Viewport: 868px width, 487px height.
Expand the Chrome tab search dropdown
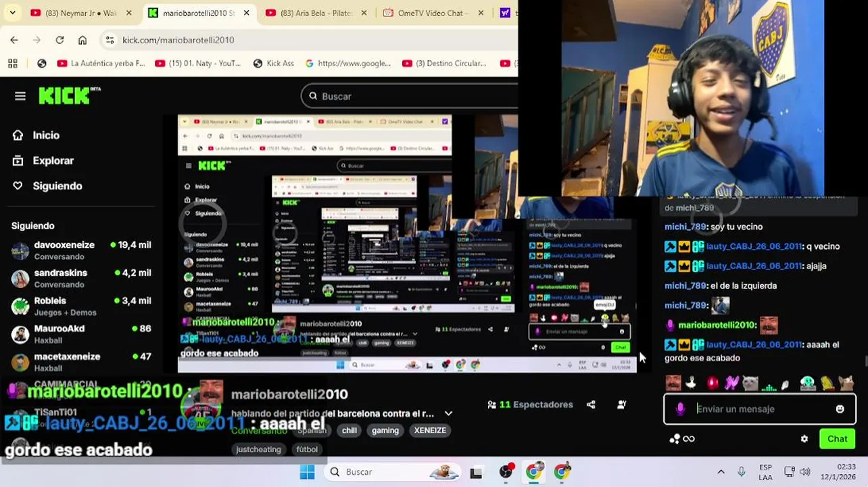tap(12, 13)
